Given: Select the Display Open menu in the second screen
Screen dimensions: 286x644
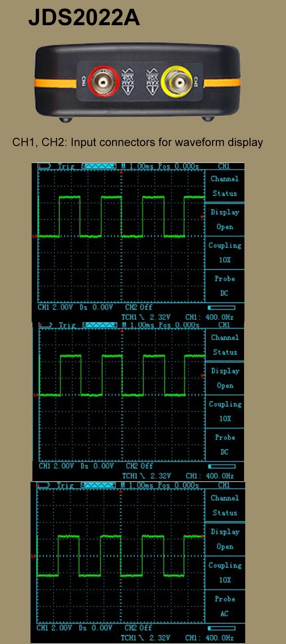Looking at the screenshot, I should [225, 378].
